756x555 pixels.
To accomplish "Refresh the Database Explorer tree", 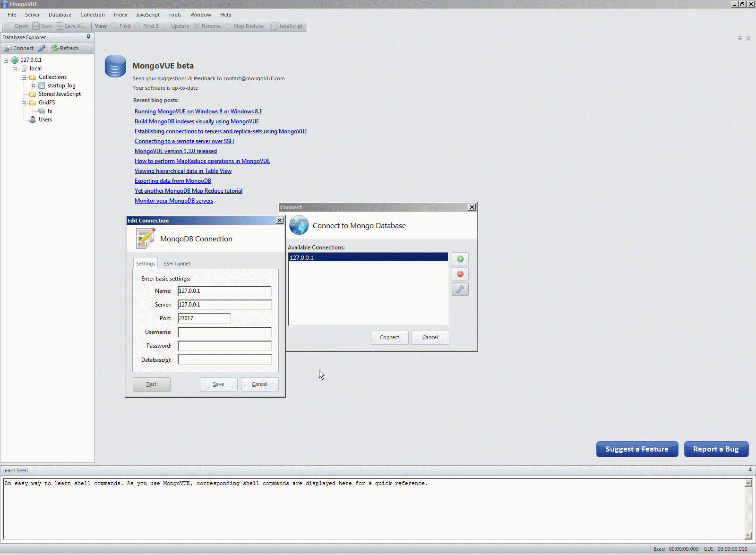I will click(65, 48).
